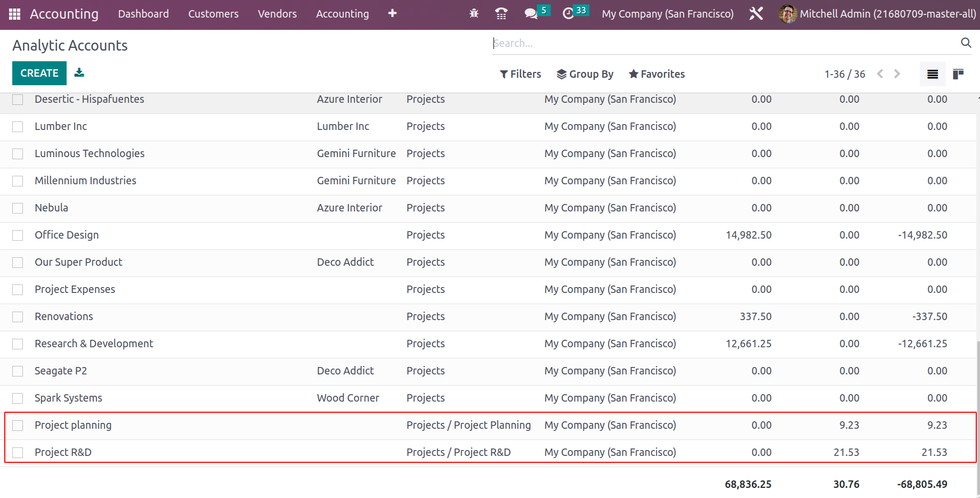980x498 pixels.
Task: Click the Accounting app title
Action: point(64,14)
